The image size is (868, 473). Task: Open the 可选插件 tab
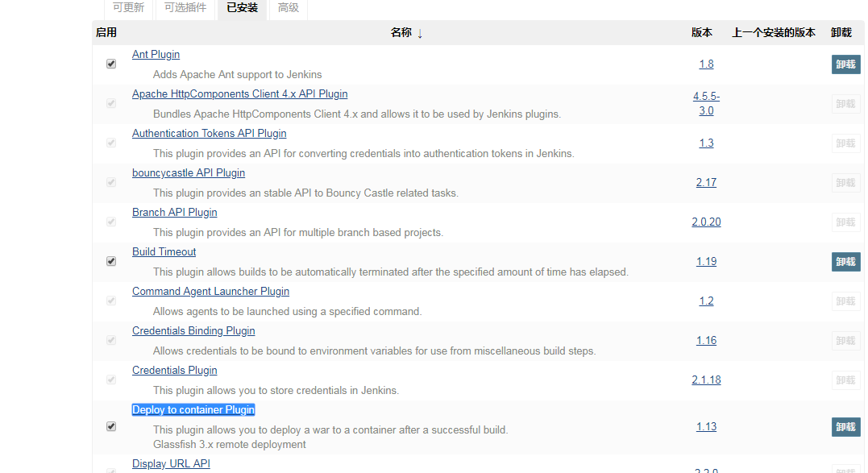[185, 7]
